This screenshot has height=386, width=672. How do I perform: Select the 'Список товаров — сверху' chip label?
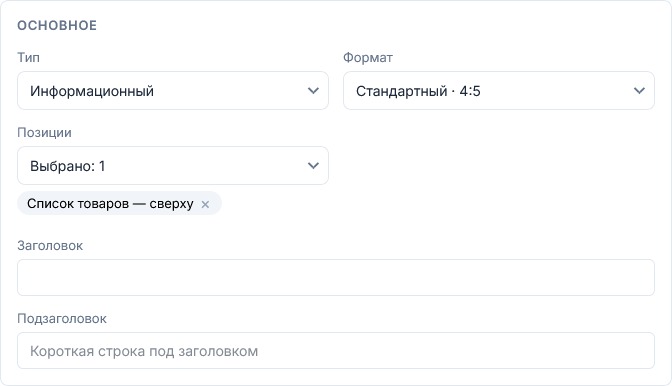point(110,203)
